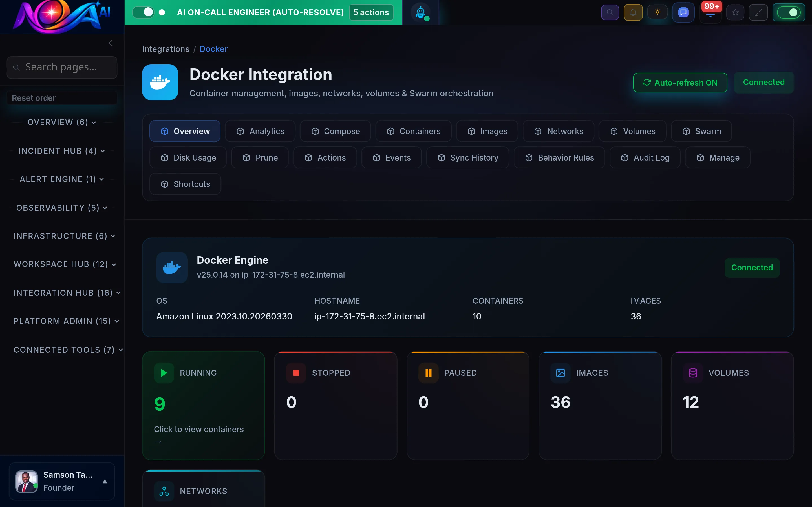Switch to the Containers tab
This screenshot has height=507, width=812.
(413, 131)
